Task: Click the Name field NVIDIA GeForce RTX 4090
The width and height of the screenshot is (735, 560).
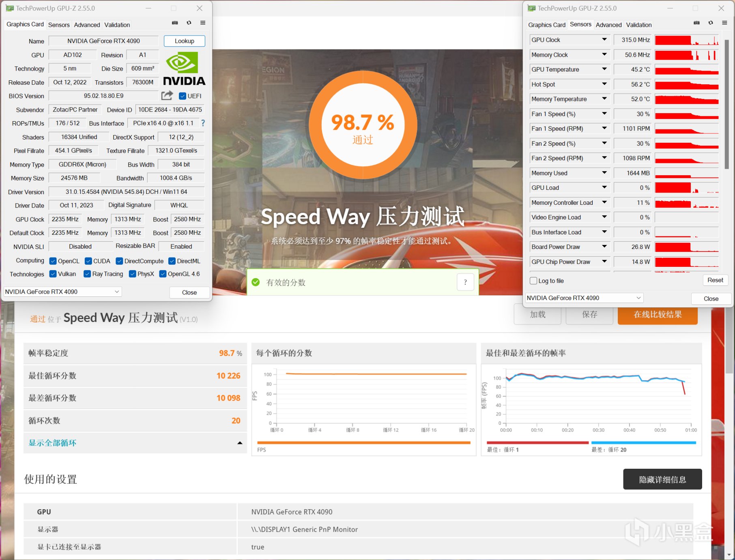Action: click(x=103, y=41)
